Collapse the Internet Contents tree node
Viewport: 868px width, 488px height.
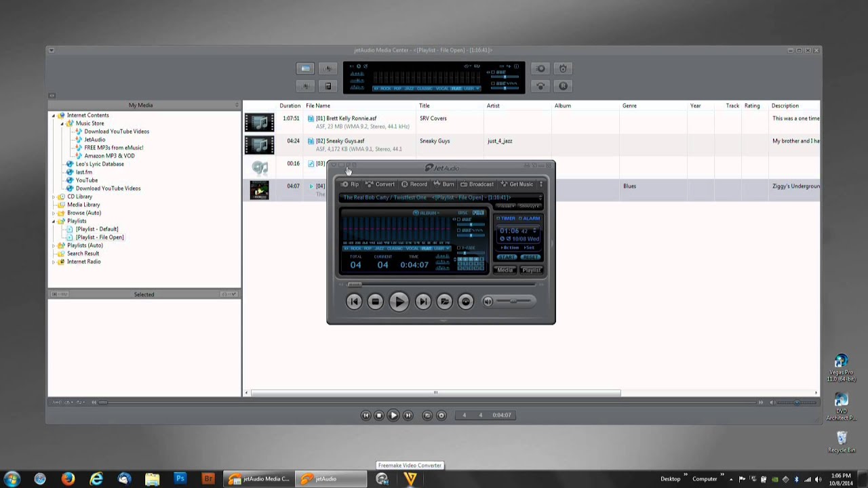pos(54,115)
